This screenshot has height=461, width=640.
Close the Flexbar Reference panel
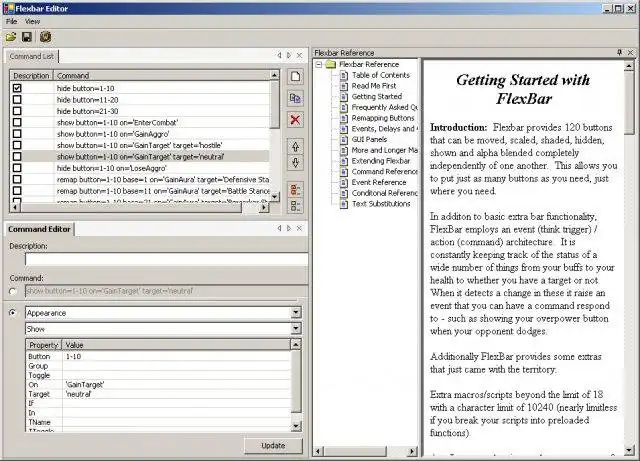click(x=631, y=53)
